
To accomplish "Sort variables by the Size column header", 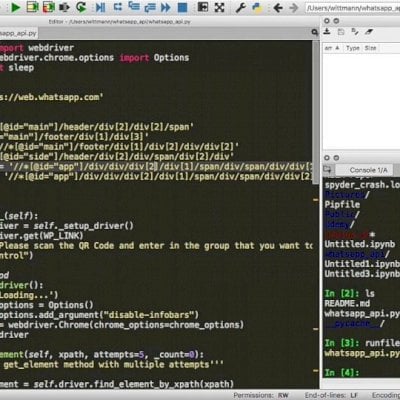I will (371, 48).
